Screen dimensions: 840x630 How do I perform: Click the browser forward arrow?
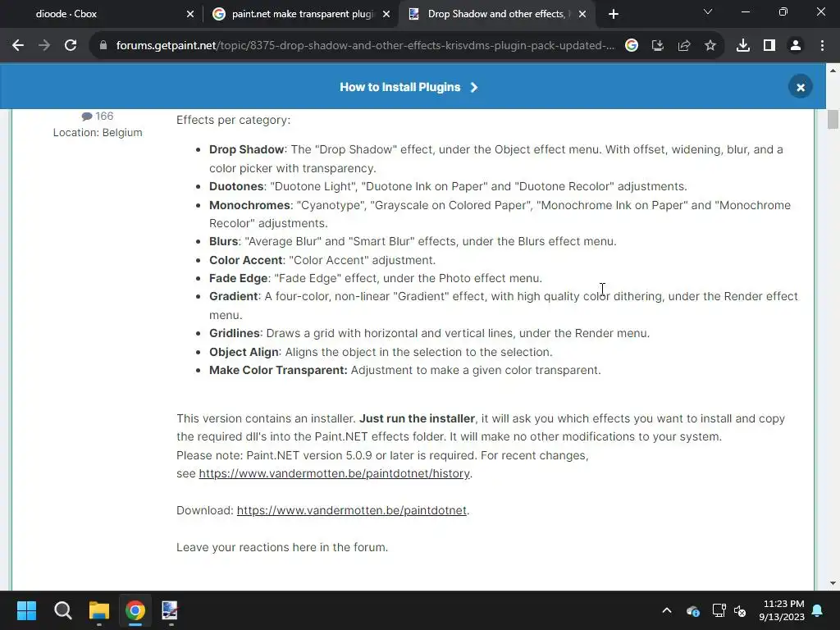click(x=44, y=46)
